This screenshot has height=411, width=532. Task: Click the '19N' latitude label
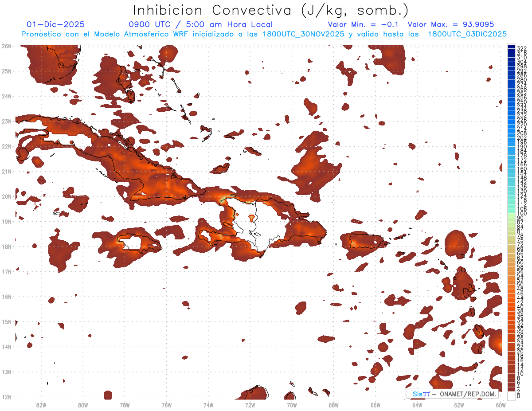tap(7, 221)
